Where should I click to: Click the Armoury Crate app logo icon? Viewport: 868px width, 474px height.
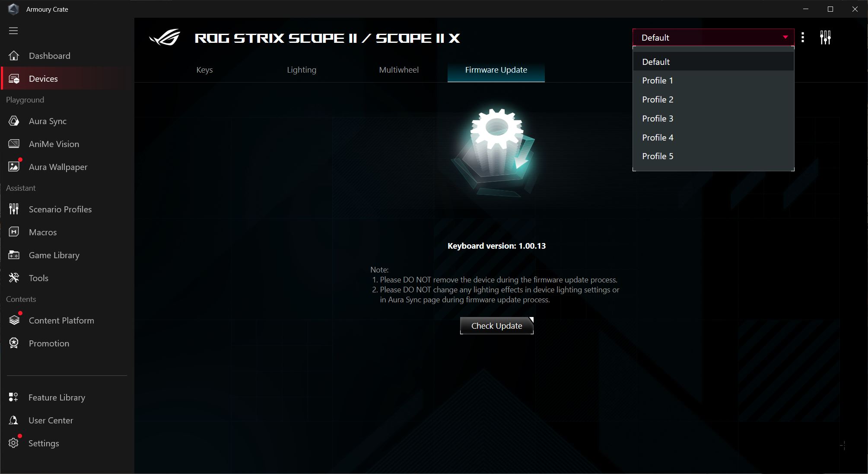pyautogui.click(x=13, y=9)
